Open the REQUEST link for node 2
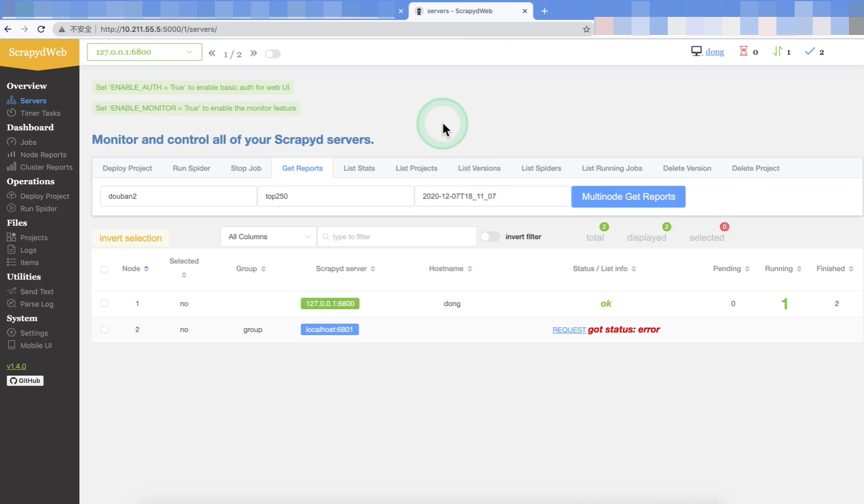Viewport: 864px width, 504px height. [x=569, y=330]
